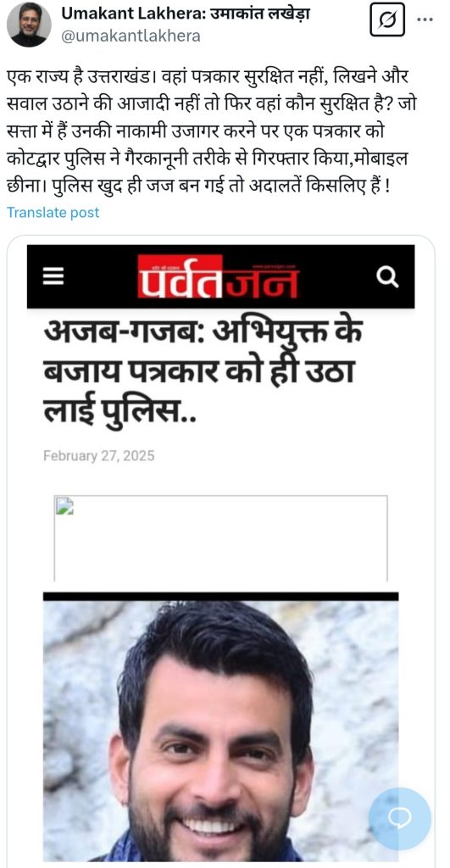
Task: Open the Parvatjan hamburger menu
Action: 53,275
